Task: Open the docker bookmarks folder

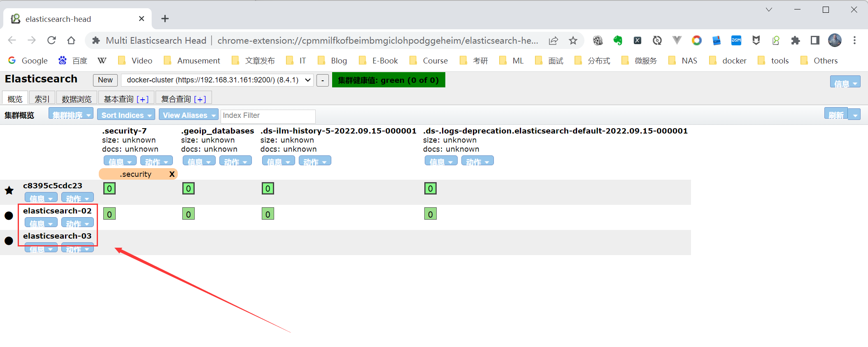Action: pyautogui.click(x=728, y=61)
